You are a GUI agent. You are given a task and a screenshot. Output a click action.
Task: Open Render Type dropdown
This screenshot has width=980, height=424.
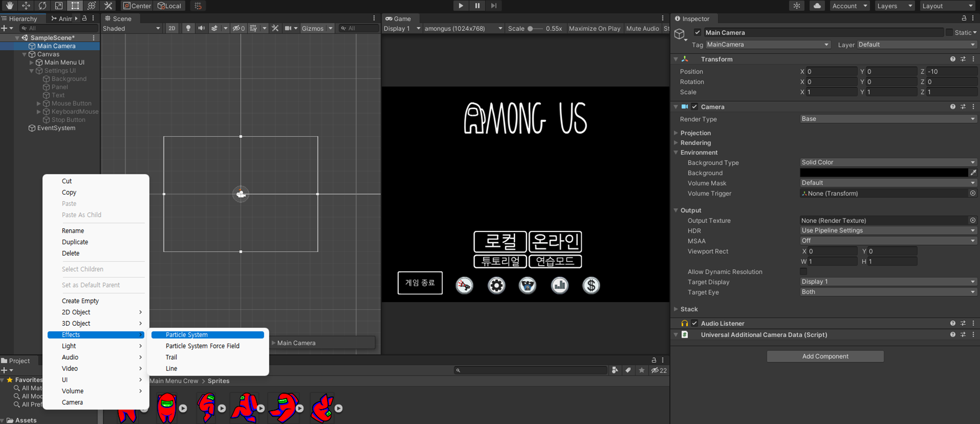pyautogui.click(x=888, y=119)
